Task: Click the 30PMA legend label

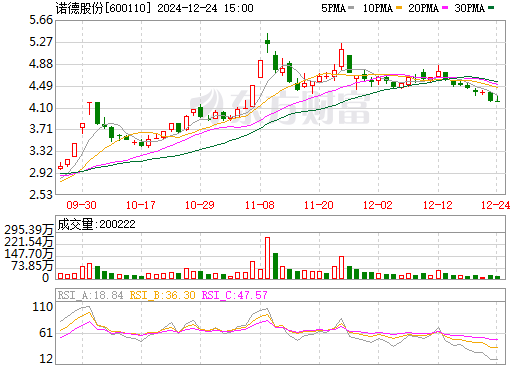Action: pyautogui.click(x=469, y=8)
